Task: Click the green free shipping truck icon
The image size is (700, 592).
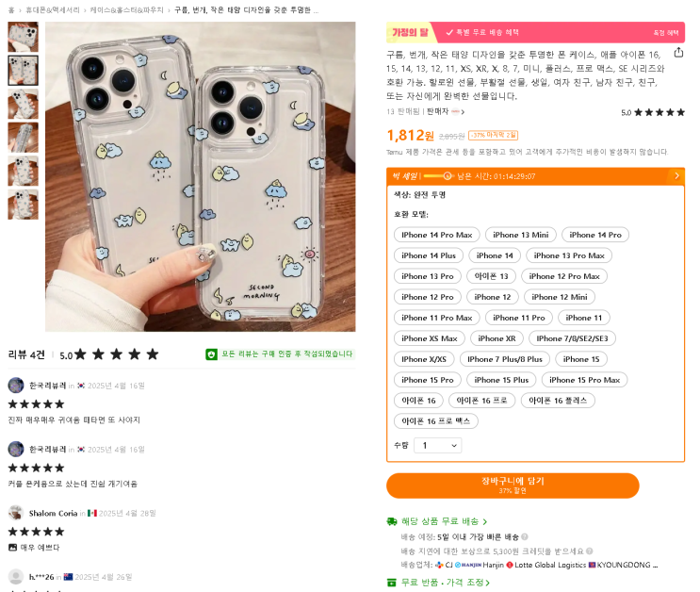Action: coord(392,521)
